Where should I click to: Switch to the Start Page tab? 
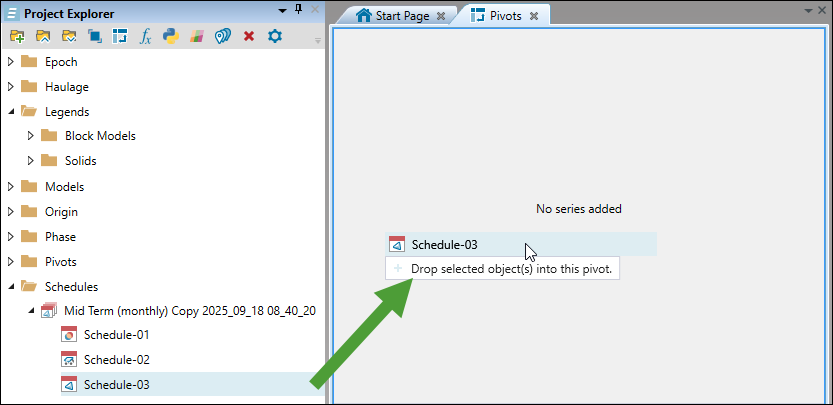tap(402, 16)
